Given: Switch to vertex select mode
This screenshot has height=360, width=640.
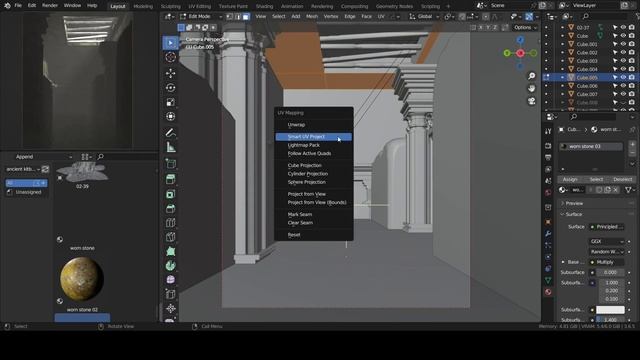Looking at the screenshot, I should coord(230,17).
